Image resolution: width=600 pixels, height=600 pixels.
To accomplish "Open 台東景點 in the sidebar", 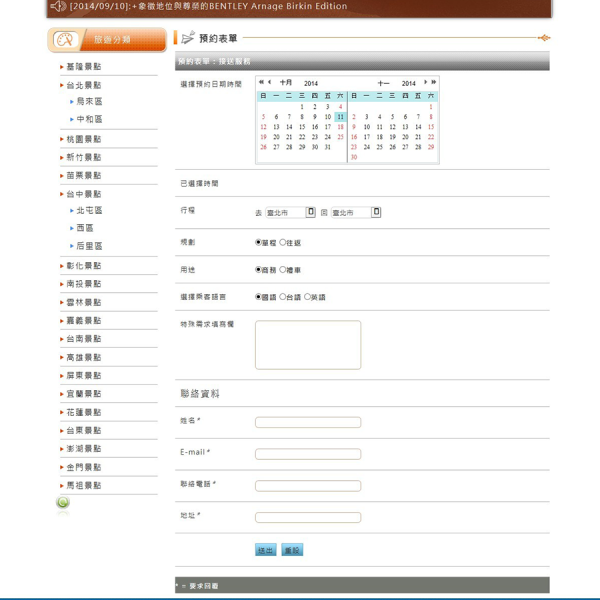I will pyautogui.click(x=84, y=430).
